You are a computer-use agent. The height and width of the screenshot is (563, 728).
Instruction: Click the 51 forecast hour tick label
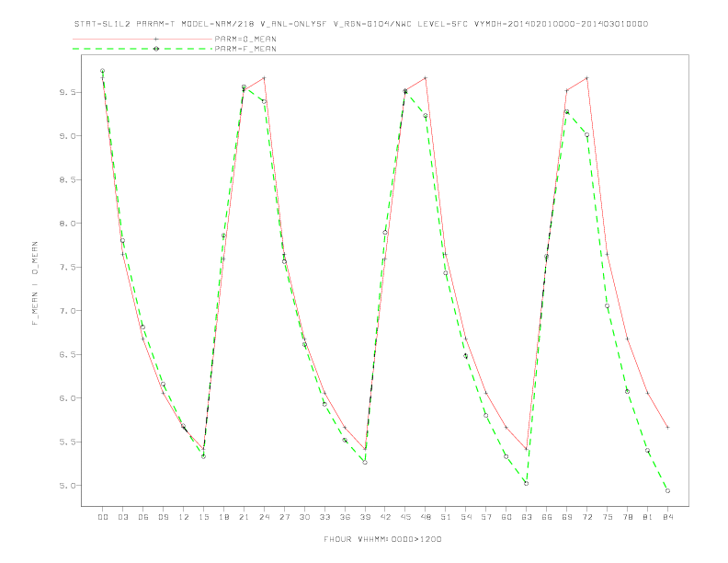click(446, 517)
